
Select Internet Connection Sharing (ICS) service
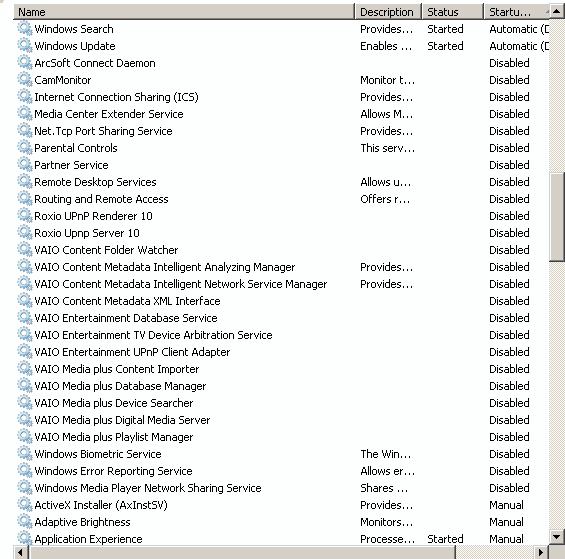116,97
